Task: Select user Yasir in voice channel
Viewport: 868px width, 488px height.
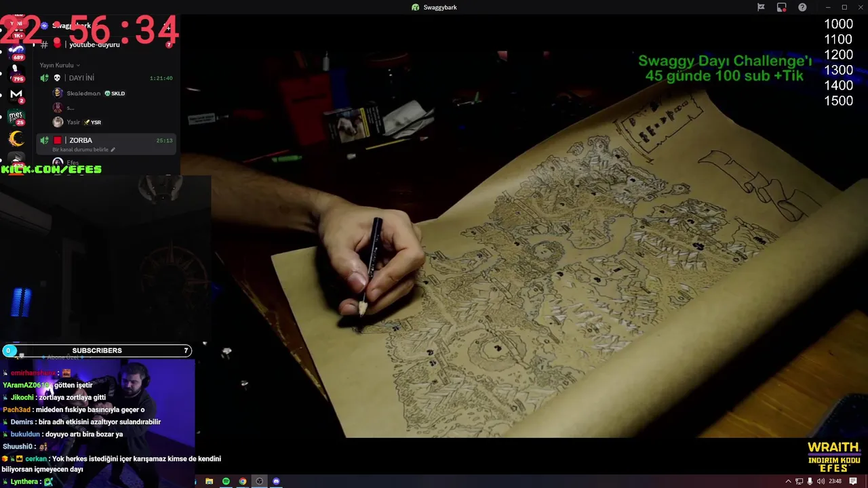Action: (73, 123)
